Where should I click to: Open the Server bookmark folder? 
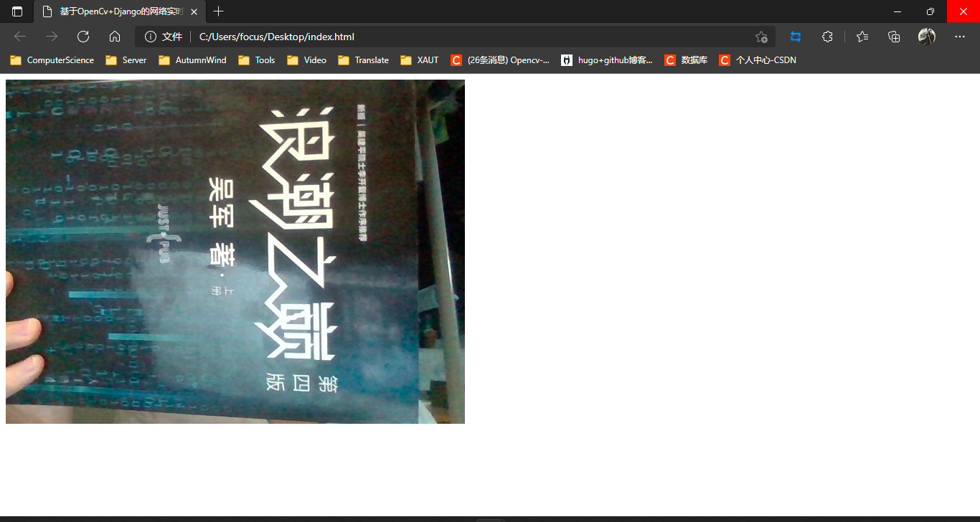pos(126,60)
